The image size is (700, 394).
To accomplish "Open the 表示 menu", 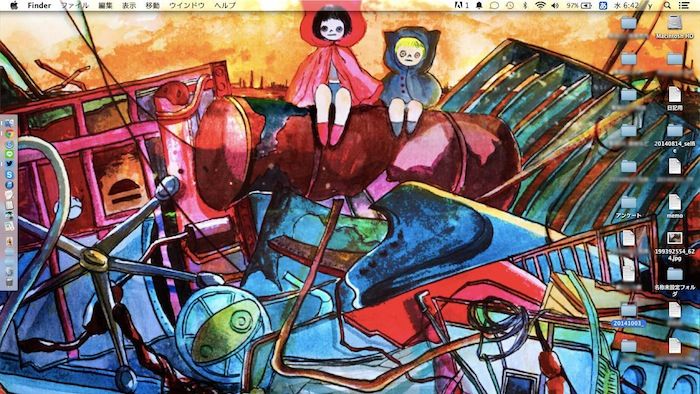I will pos(129,5).
